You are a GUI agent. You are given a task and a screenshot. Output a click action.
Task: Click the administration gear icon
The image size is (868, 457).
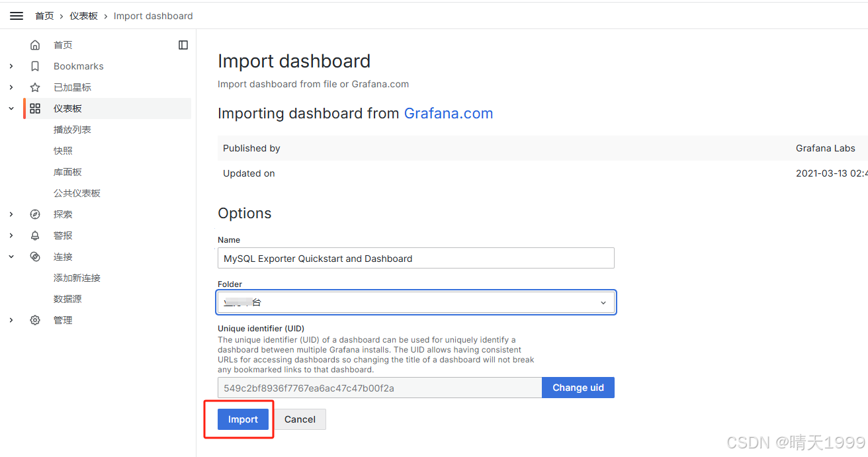[x=35, y=320]
